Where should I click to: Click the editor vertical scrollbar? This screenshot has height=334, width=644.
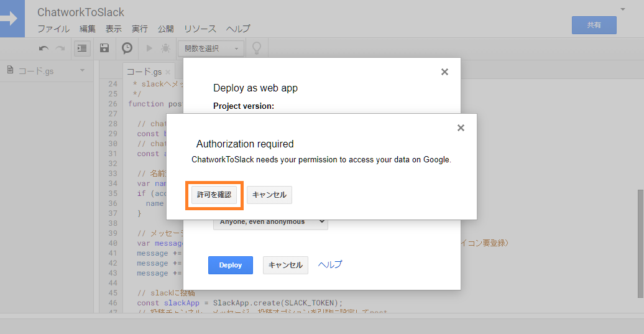(x=640, y=243)
